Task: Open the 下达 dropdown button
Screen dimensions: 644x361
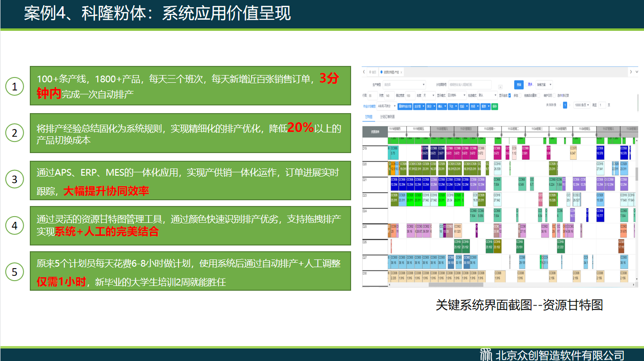Action: (x=453, y=106)
